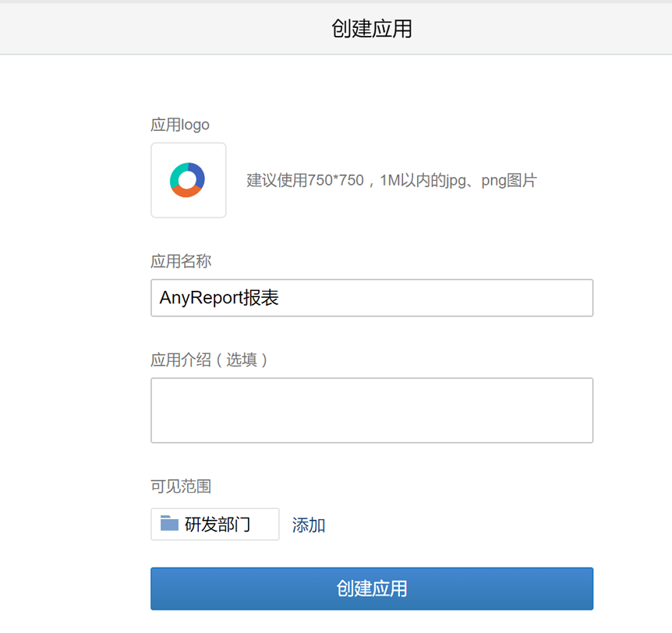Click the 应用名称 label
The height and width of the screenshot is (633, 672).
(x=181, y=261)
